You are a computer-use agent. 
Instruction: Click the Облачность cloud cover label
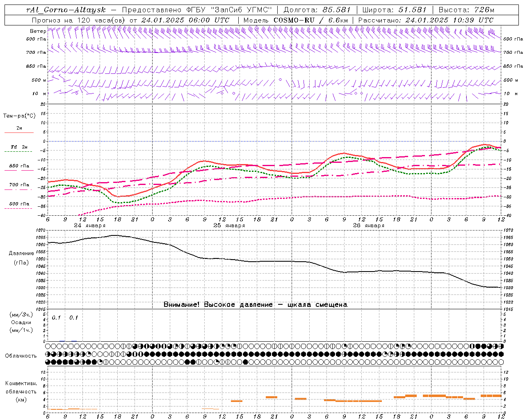21,356
